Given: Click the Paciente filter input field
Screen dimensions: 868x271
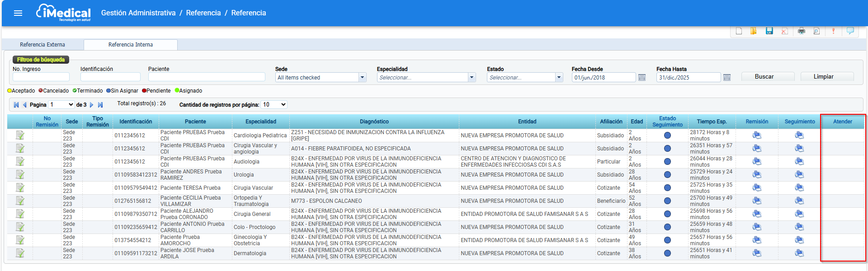Looking at the screenshot, I should click(x=207, y=77).
